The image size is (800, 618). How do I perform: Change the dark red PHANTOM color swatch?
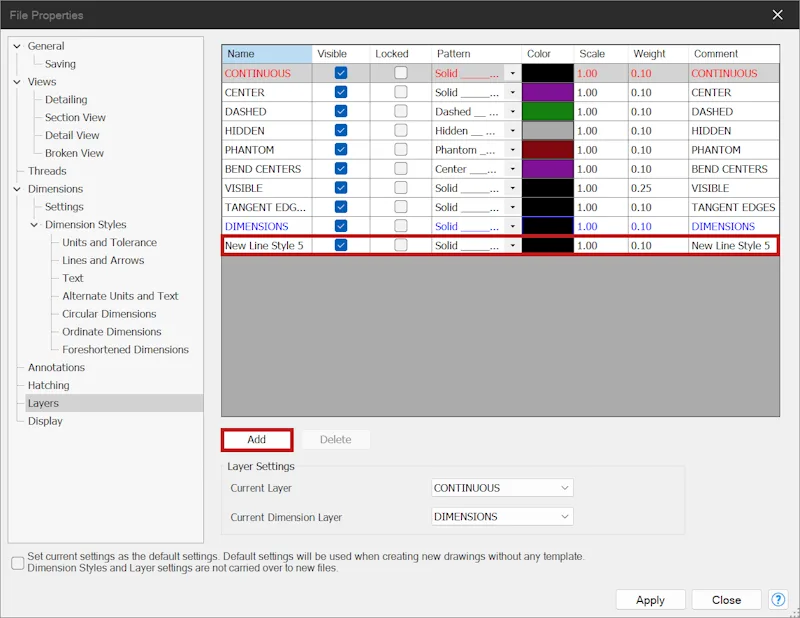click(547, 150)
